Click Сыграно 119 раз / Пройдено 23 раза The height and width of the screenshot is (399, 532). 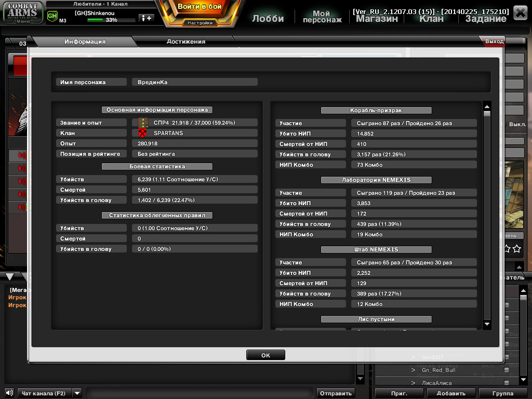(414, 193)
